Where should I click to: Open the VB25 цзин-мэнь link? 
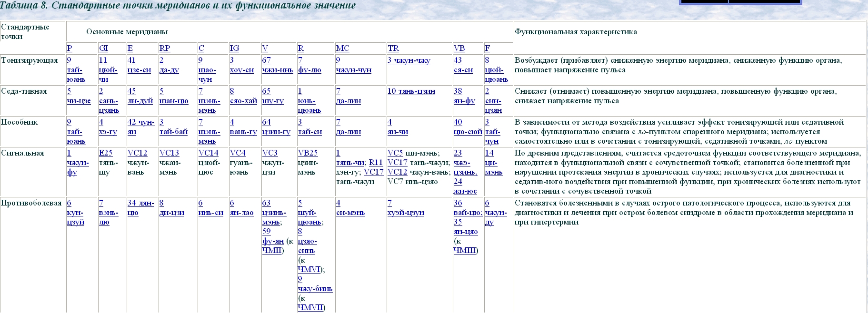coord(308,153)
